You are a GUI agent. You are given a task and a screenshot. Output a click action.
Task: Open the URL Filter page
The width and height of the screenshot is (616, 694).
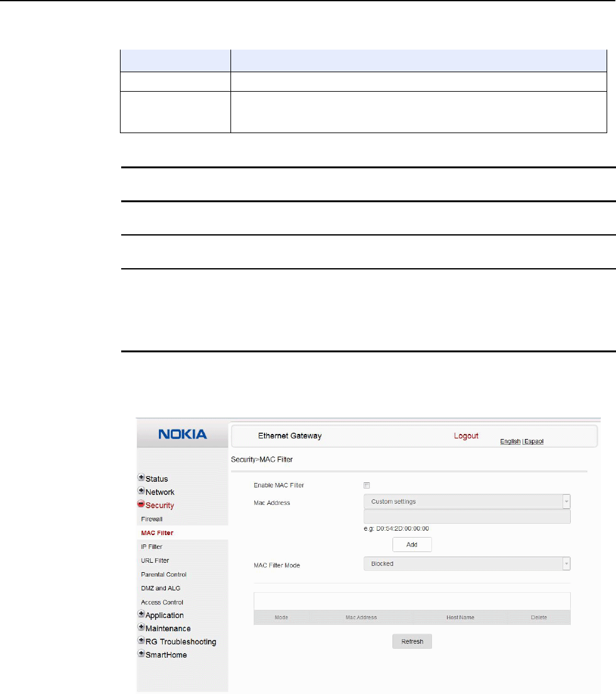point(155,560)
